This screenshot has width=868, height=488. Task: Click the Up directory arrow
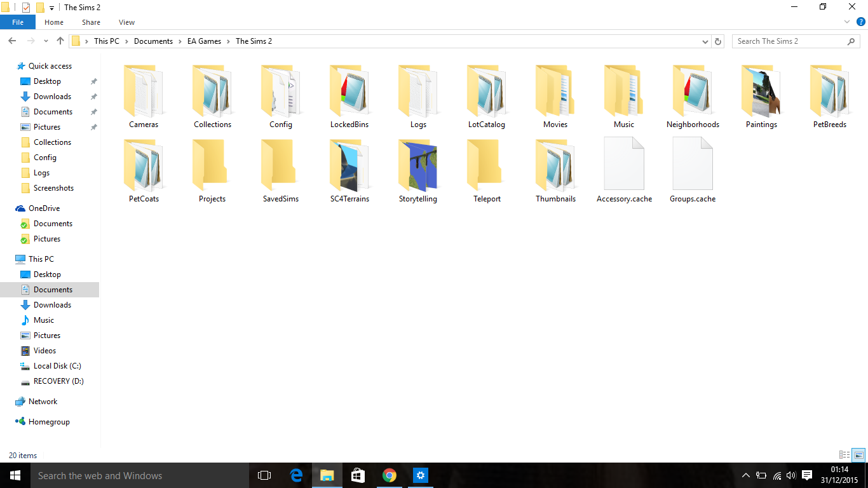(60, 41)
